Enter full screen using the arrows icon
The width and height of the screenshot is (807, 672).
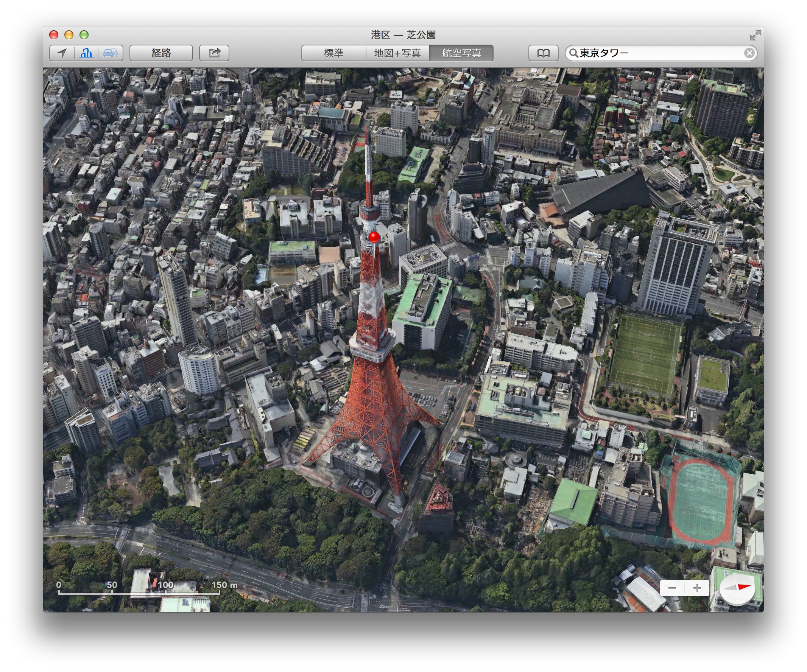(x=755, y=35)
